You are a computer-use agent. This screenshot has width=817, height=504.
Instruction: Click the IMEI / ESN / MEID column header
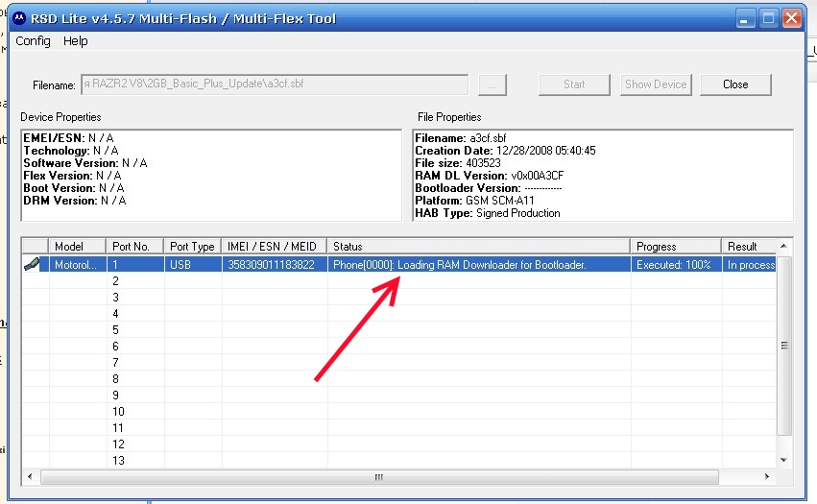pos(275,246)
